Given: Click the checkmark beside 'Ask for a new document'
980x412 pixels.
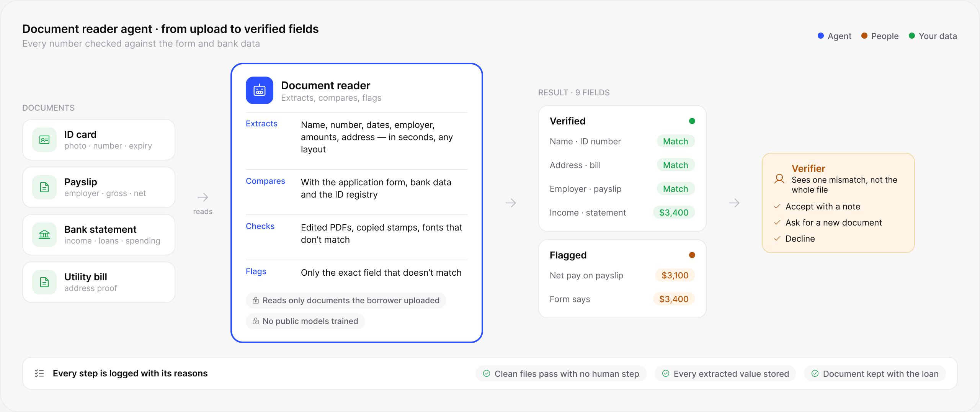Looking at the screenshot, I should [777, 222].
